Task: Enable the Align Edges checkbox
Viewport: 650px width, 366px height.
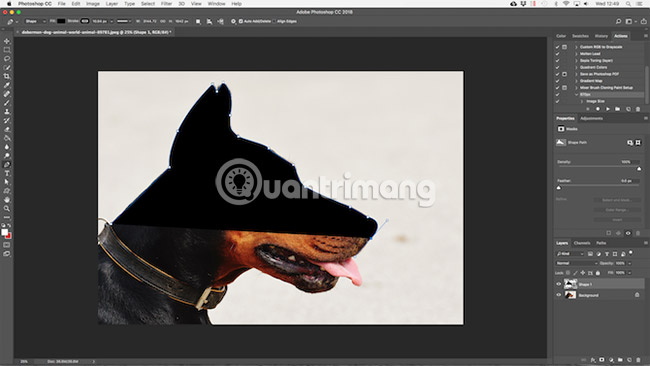Action: [x=274, y=21]
